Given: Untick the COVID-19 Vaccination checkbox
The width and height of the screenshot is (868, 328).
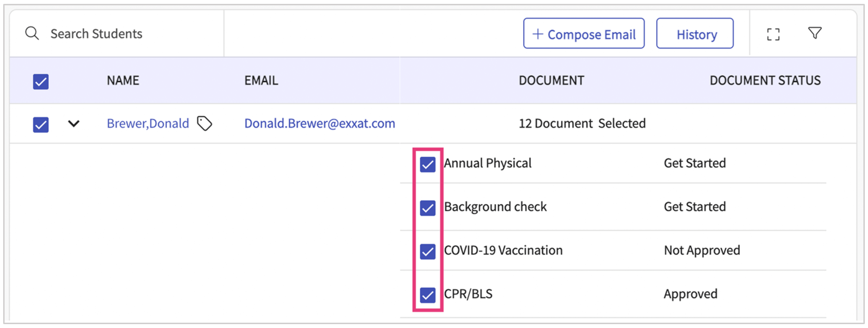Looking at the screenshot, I should (428, 251).
